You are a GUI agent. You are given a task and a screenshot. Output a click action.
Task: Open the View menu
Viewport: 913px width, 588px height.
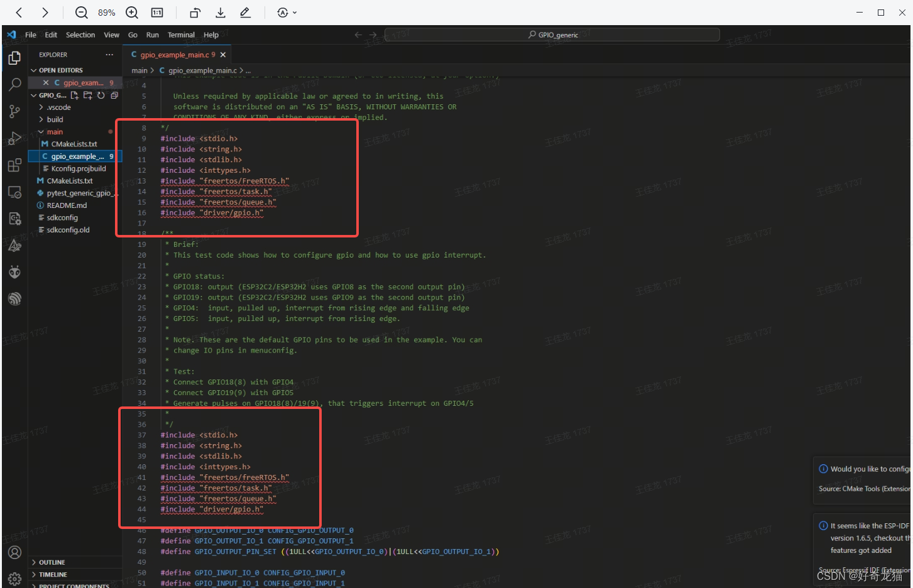(x=112, y=35)
